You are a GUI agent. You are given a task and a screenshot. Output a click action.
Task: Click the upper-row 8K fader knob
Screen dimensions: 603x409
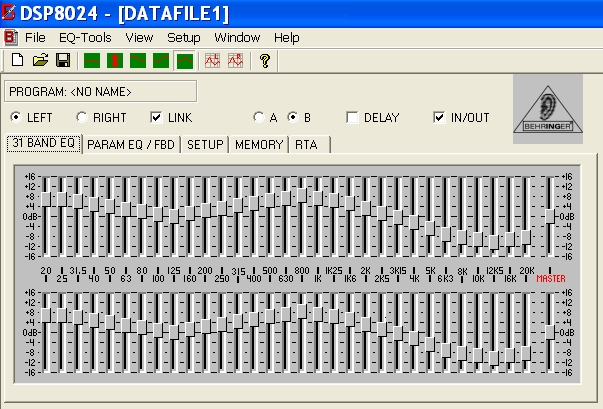click(462, 237)
